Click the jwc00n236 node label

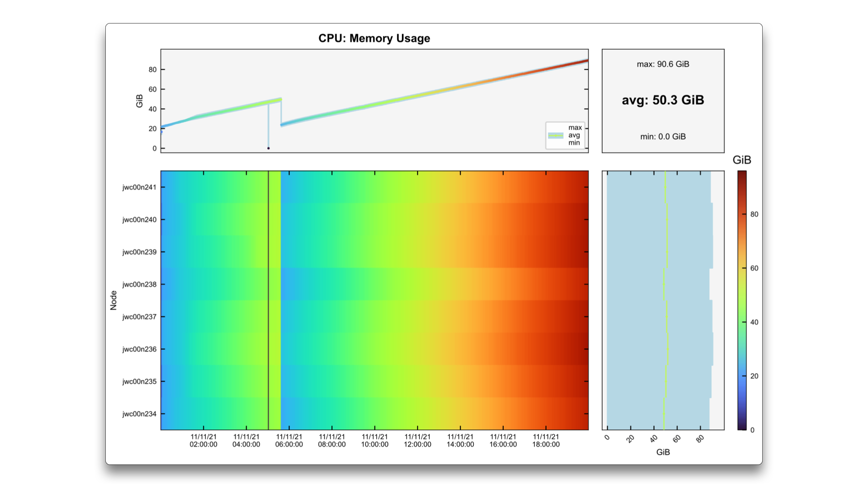(x=139, y=349)
